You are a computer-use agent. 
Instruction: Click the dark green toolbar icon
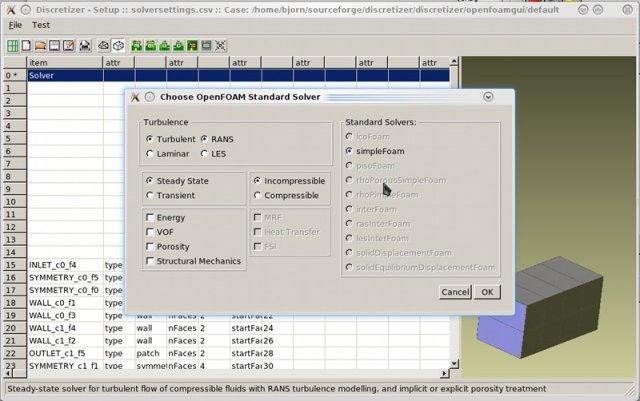coord(192,46)
